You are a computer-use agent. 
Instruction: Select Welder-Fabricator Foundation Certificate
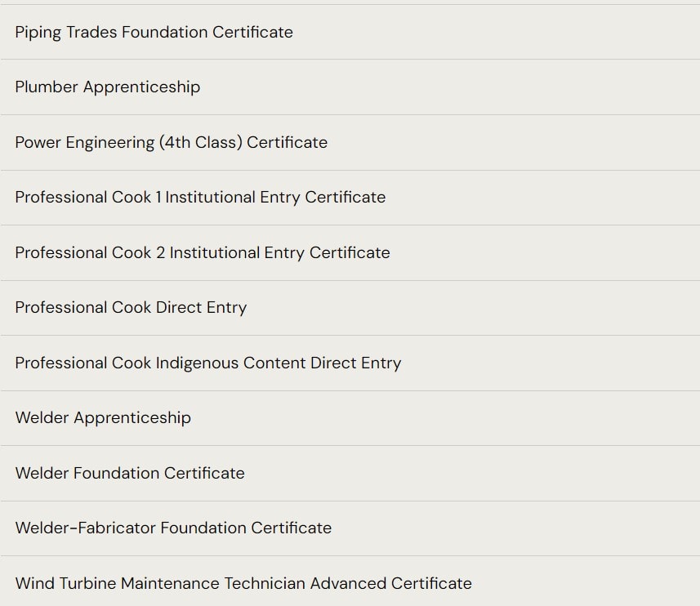[x=173, y=528]
